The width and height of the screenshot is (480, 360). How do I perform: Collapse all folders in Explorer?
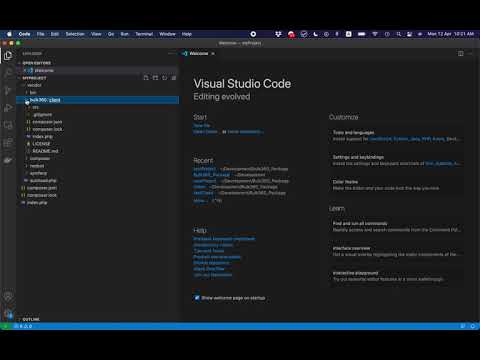coord(174,78)
